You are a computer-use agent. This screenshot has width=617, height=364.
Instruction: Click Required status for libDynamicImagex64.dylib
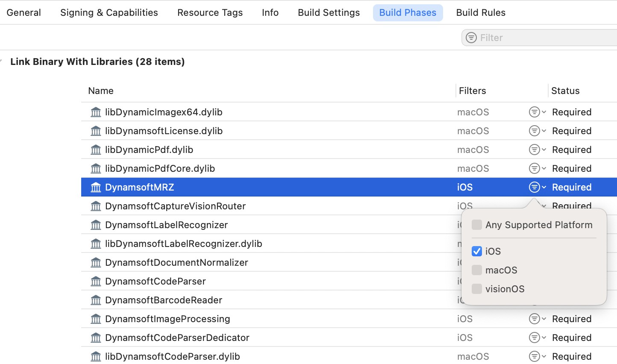point(571,112)
